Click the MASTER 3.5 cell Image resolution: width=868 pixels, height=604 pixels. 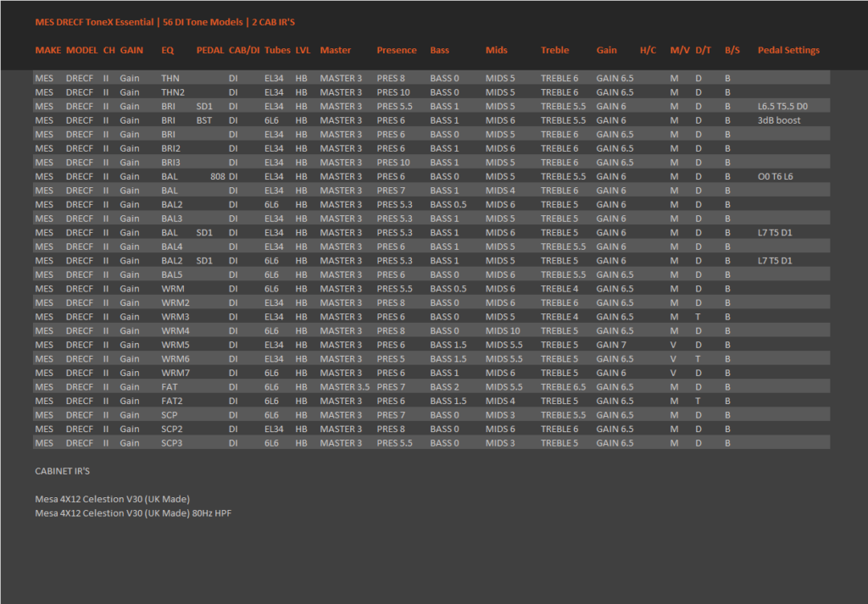(x=344, y=387)
